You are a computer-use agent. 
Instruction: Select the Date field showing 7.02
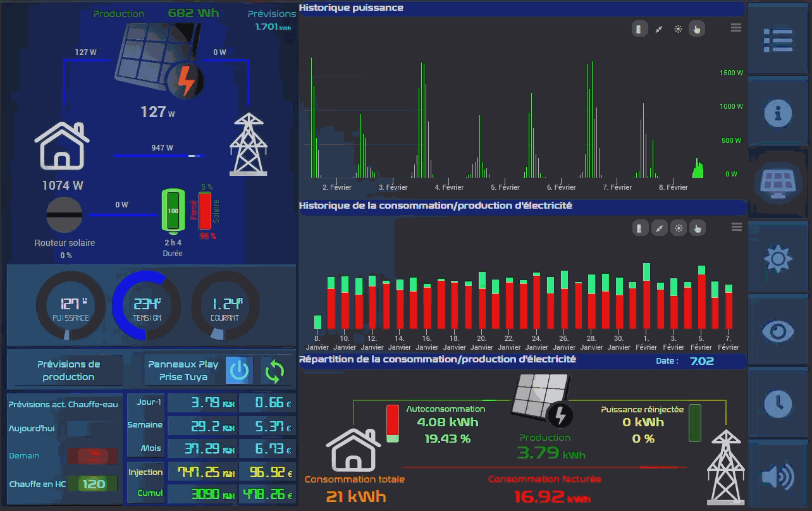pos(702,361)
